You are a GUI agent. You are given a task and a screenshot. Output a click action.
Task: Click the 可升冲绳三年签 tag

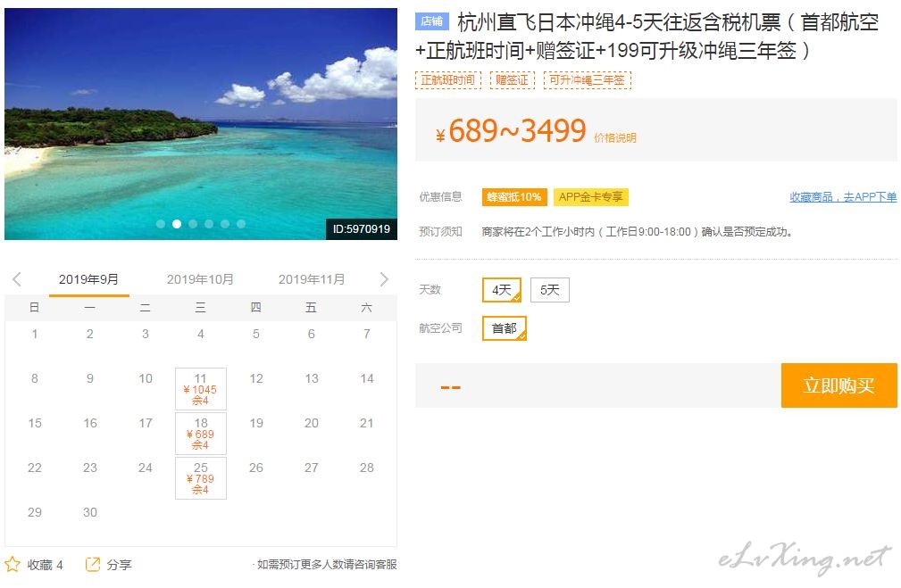click(x=587, y=79)
